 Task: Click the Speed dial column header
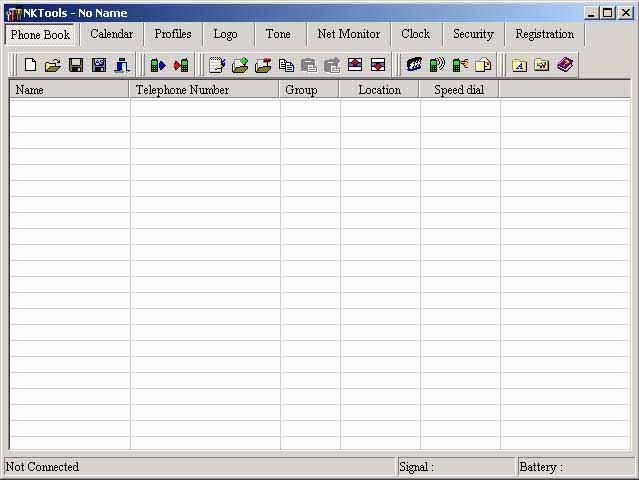click(459, 90)
